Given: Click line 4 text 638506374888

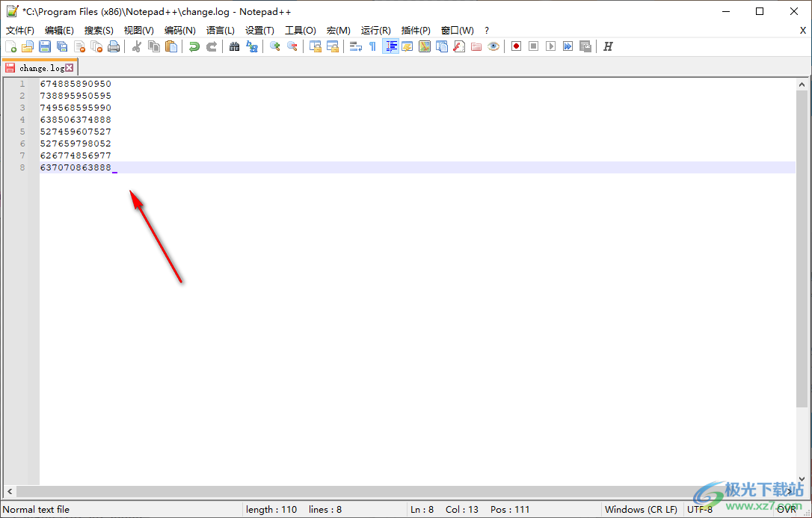Looking at the screenshot, I should pos(76,120).
